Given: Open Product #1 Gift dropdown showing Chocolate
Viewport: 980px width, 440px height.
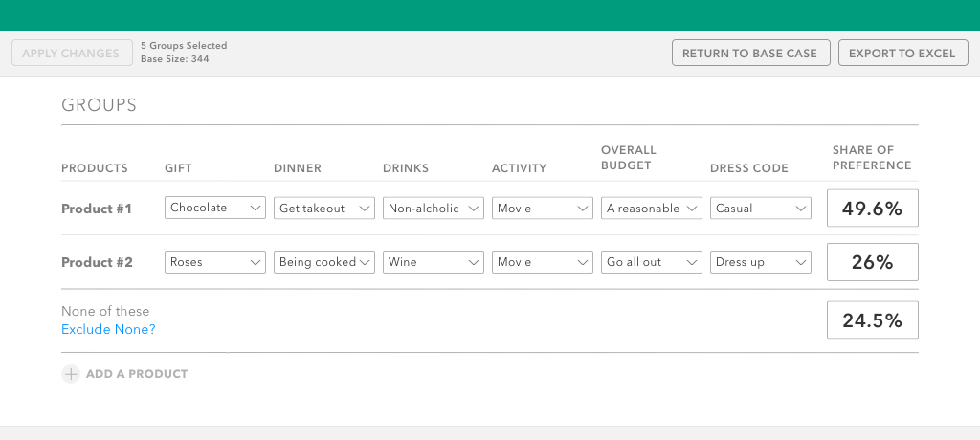Looking at the screenshot, I should [214, 209].
